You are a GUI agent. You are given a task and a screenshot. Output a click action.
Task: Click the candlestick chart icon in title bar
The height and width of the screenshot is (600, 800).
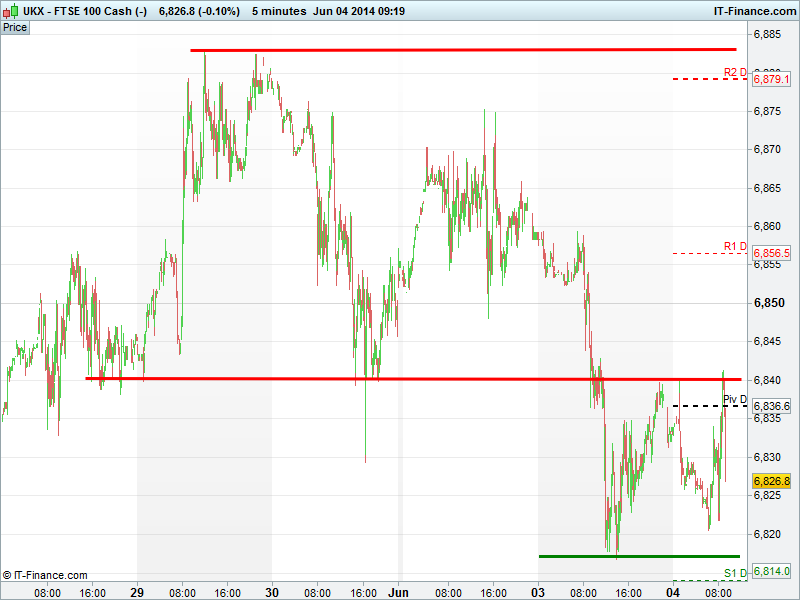click(9, 10)
